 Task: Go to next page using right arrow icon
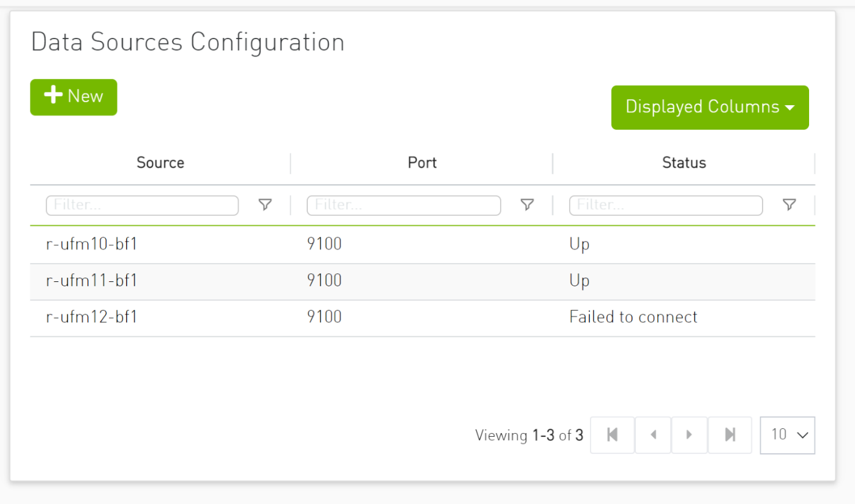coord(689,435)
